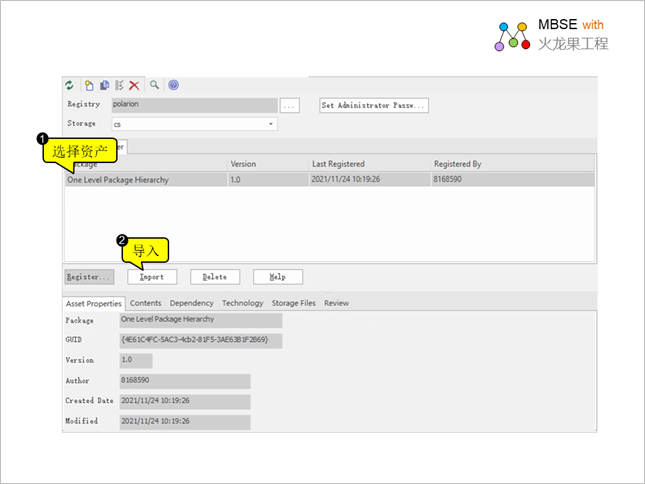Click the magnifier search icon
This screenshot has height=484, width=645.
coord(155,86)
